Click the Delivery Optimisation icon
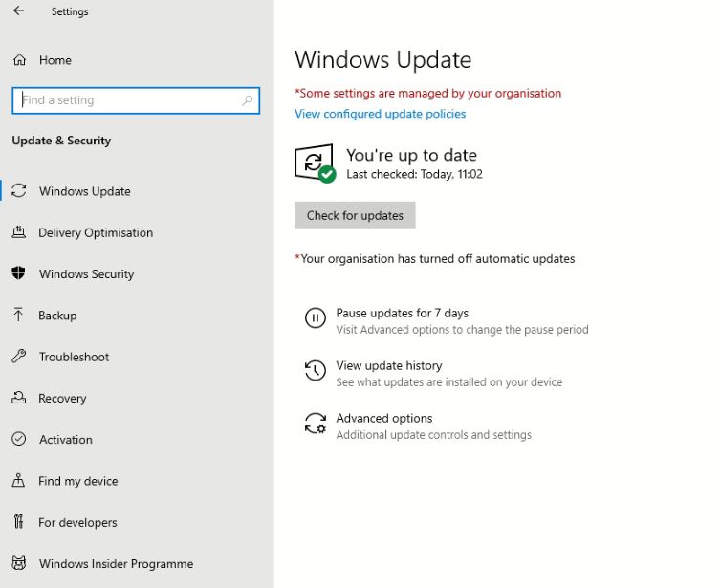Viewport: 721px width, 588px height. pyautogui.click(x=19, y=232)
